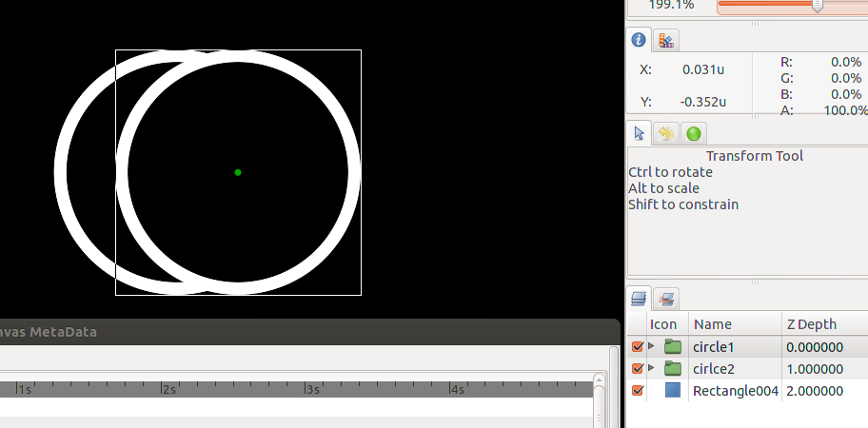Click the cirlce2 folder icon
Image resolution: width=868 pixels, height=428 pixels.
point(673,368)
